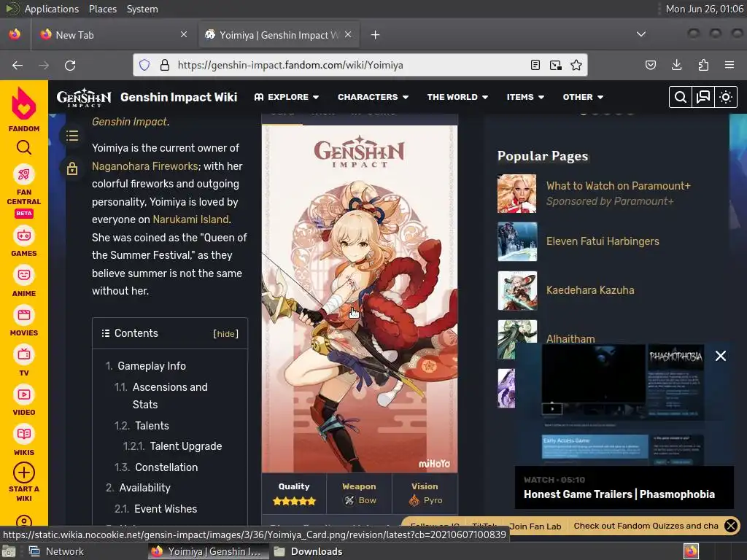Click the Yoimiya card image

point(360,299)
